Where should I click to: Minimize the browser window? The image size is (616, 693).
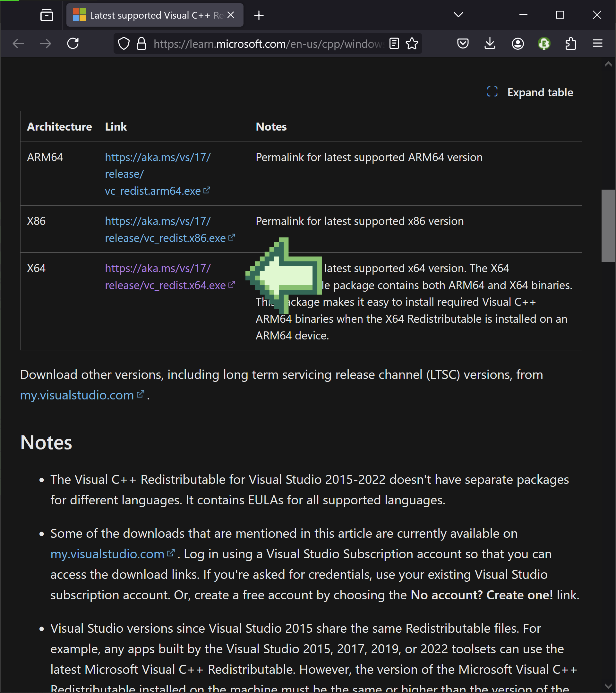(x=524, y=15)
